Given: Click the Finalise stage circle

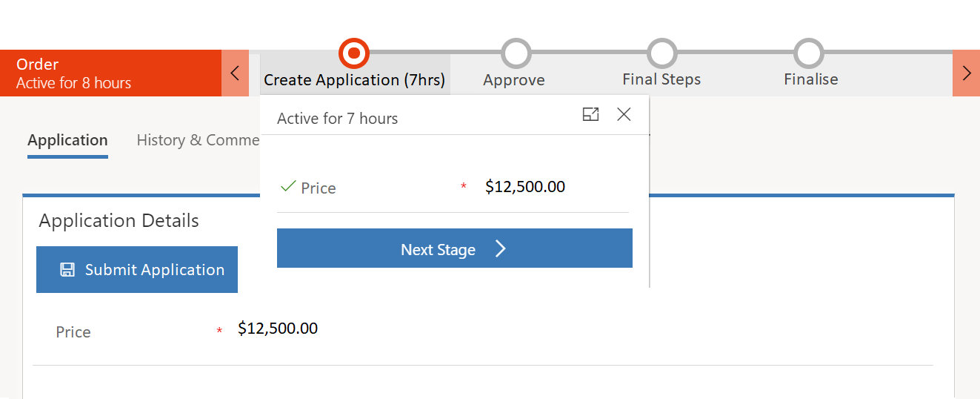Looking at the screenshot, I should (809, 53).
